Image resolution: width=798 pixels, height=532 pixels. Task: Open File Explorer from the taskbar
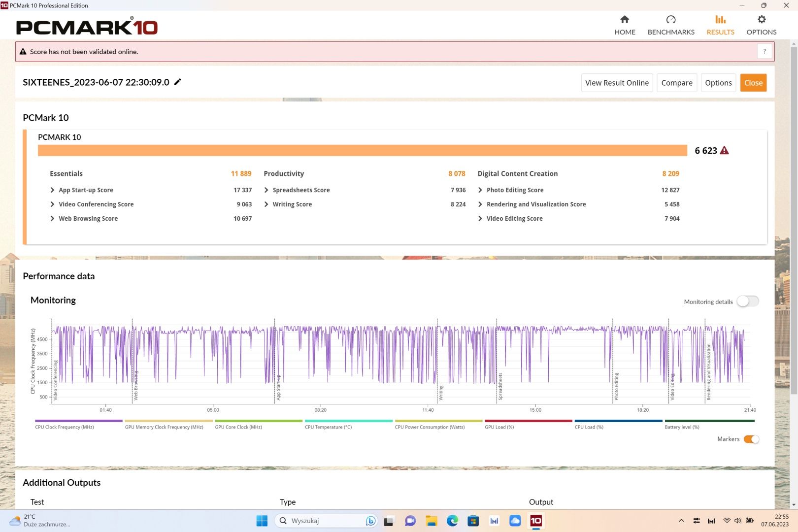pyautogui.click(x=432, y=521)
